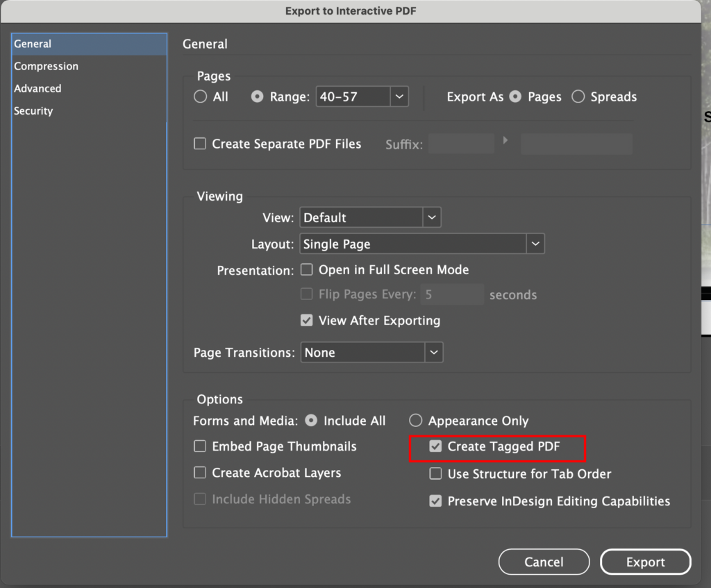
Task: Enable Create Separate PDF Files checkbox
Action: point(200,144)
